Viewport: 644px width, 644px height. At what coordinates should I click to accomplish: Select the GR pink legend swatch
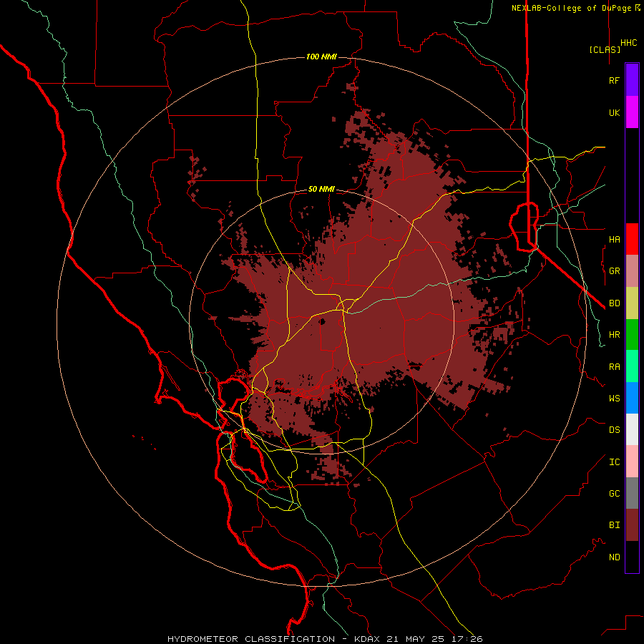tap(632, 271)
